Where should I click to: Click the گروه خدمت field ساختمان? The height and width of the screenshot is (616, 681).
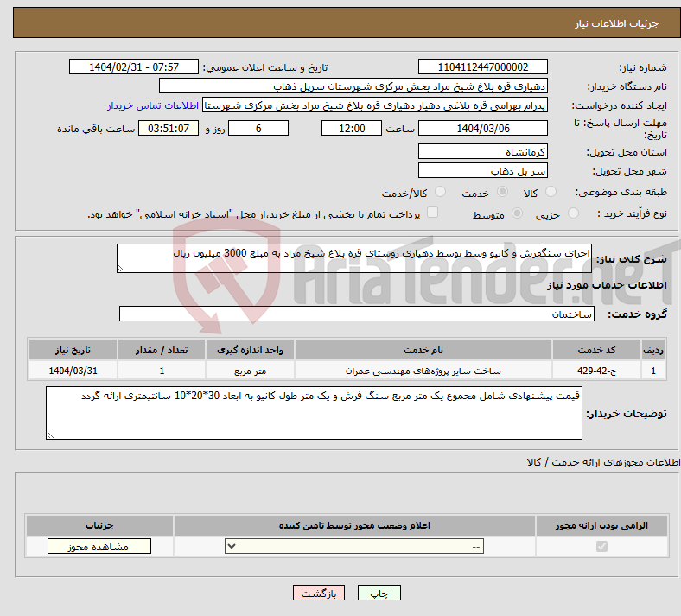(x=357, y=314)
